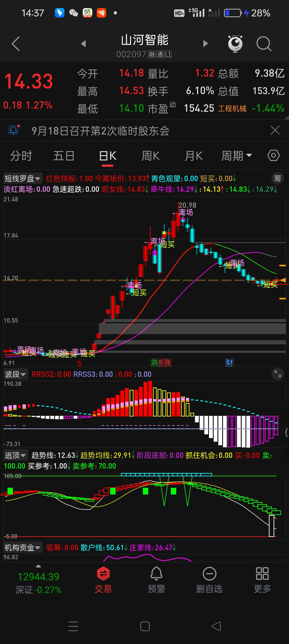The image size is (289, 644).
Task: Open the 短线罗盘 indicator dropdown
Action: tap(22, 178)
